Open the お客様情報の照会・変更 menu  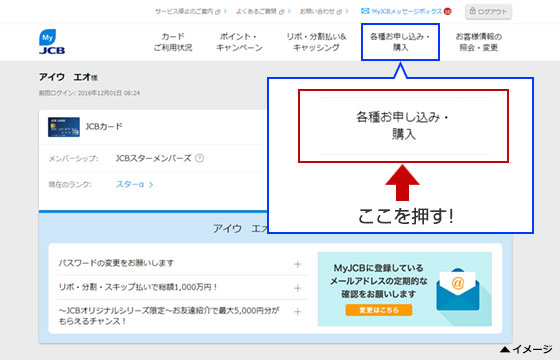coord(479,42)
